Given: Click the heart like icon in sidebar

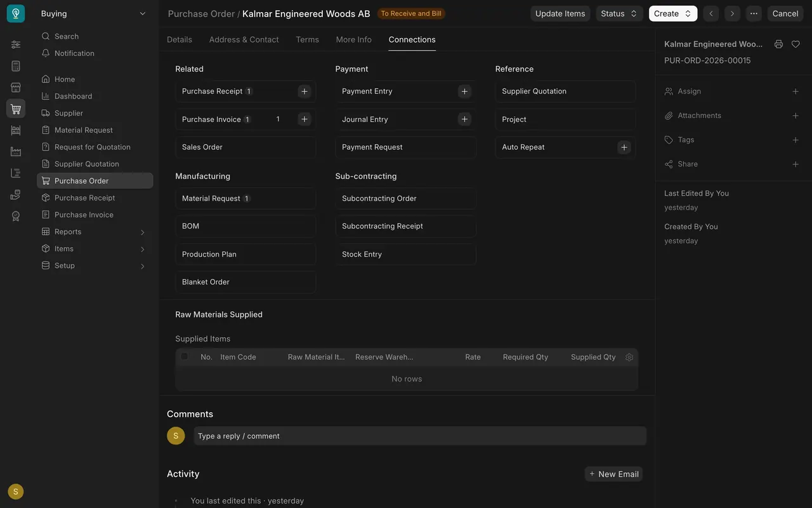Looking at the screenshot, I should tap(796, 44).
